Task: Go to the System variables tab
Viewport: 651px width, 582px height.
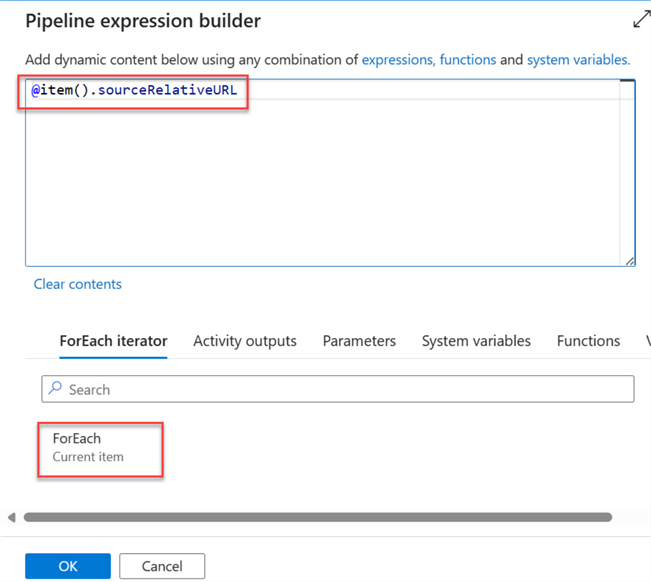Action: pos(476,341)
